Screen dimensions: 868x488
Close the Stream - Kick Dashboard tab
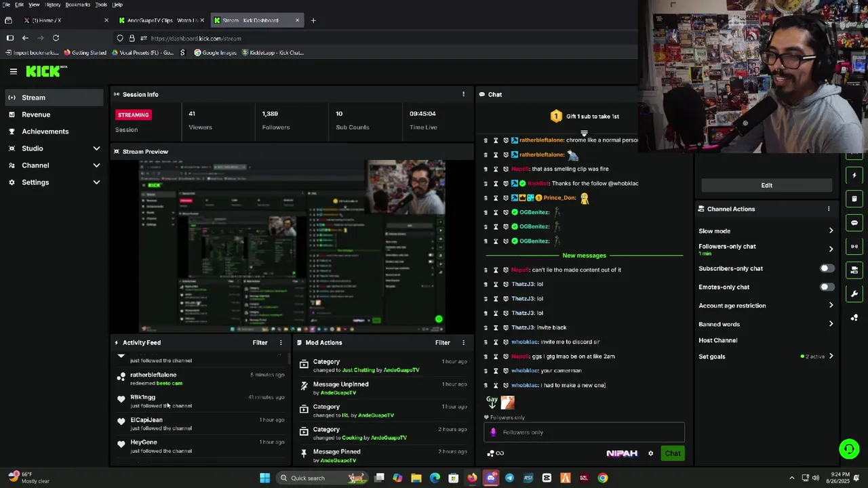(x=297, y=20)
